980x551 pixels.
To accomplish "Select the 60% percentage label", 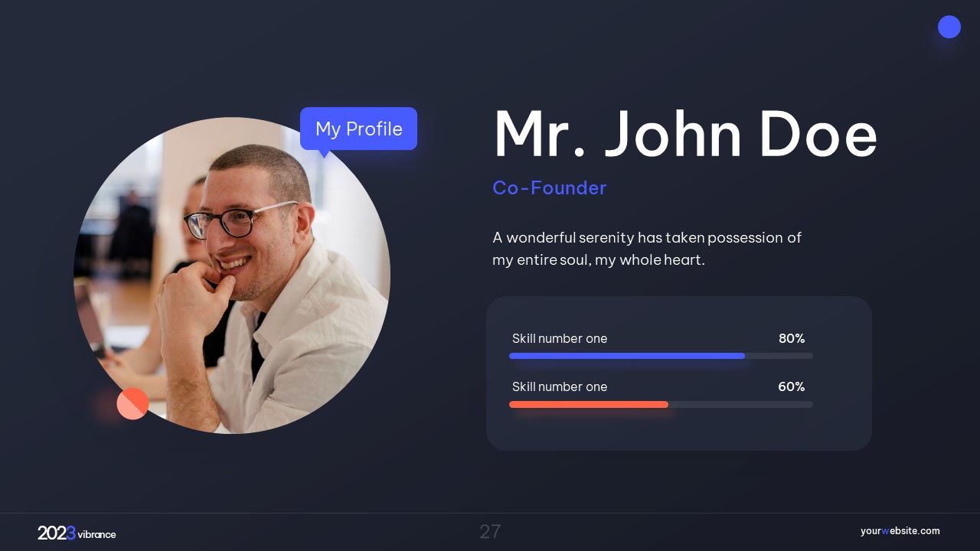I will (792, 386).
